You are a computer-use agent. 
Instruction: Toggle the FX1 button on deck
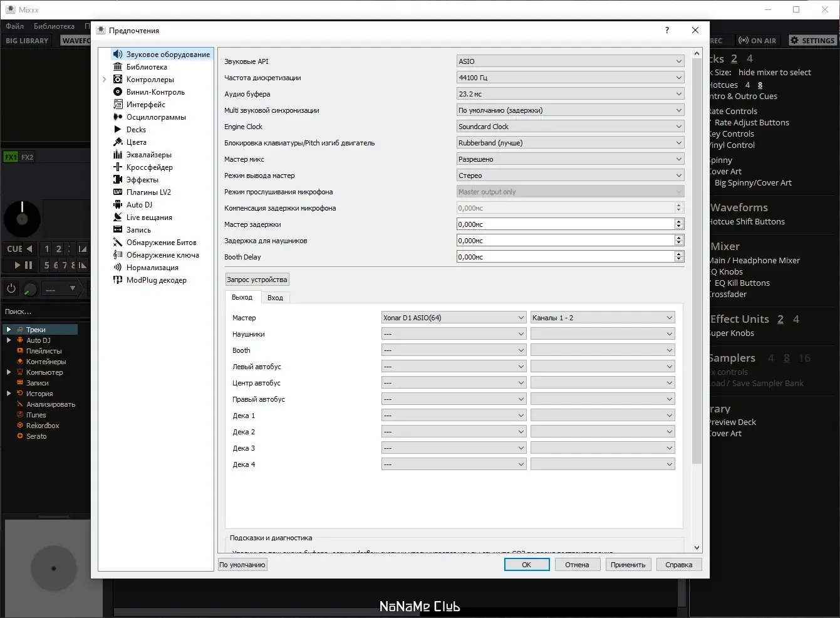pos(11,157)
